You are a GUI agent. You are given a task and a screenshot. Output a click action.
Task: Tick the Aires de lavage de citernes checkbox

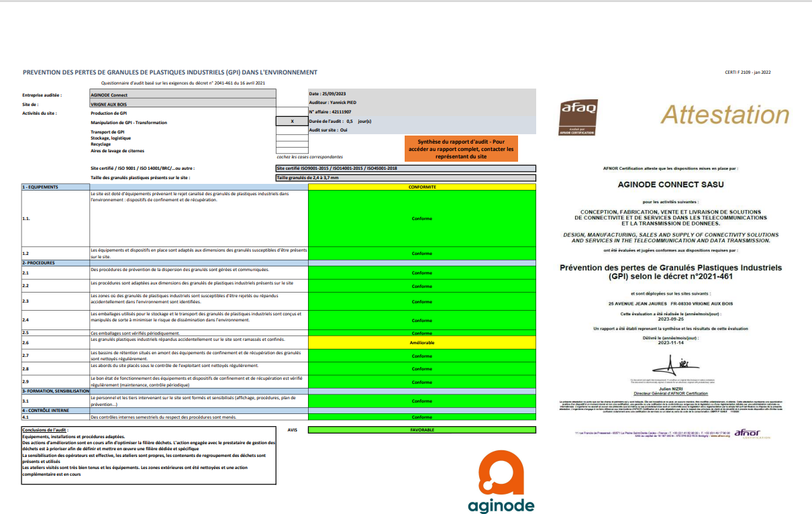click(x=292, y=151)
